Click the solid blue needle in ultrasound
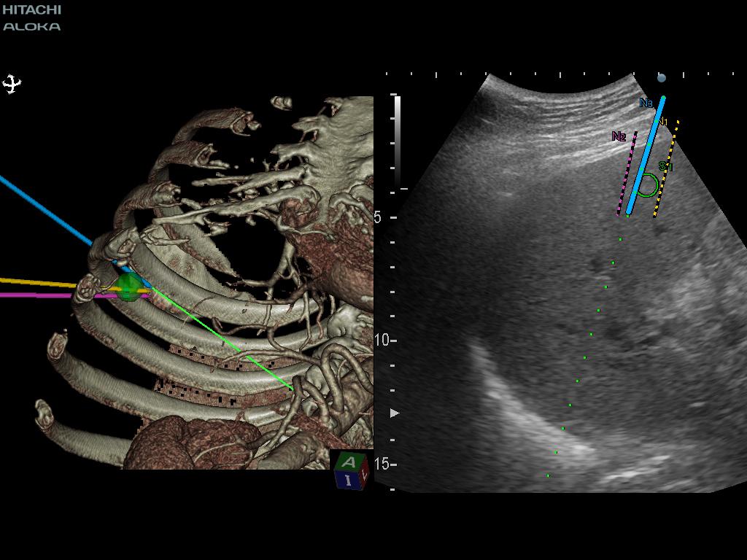Image resolution: width=747 pixels, height=560 pixels. click(x=646, y=157)
